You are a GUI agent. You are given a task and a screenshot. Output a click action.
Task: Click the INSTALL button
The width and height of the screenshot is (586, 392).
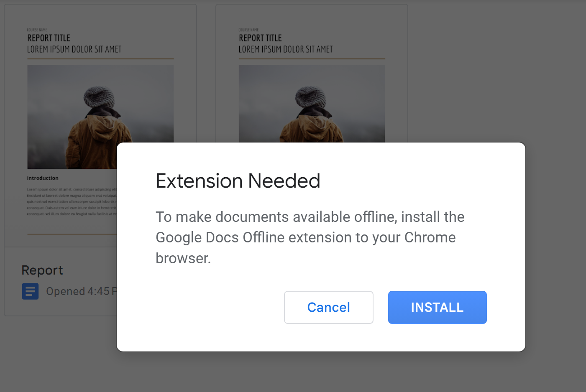tap(437, 307)
